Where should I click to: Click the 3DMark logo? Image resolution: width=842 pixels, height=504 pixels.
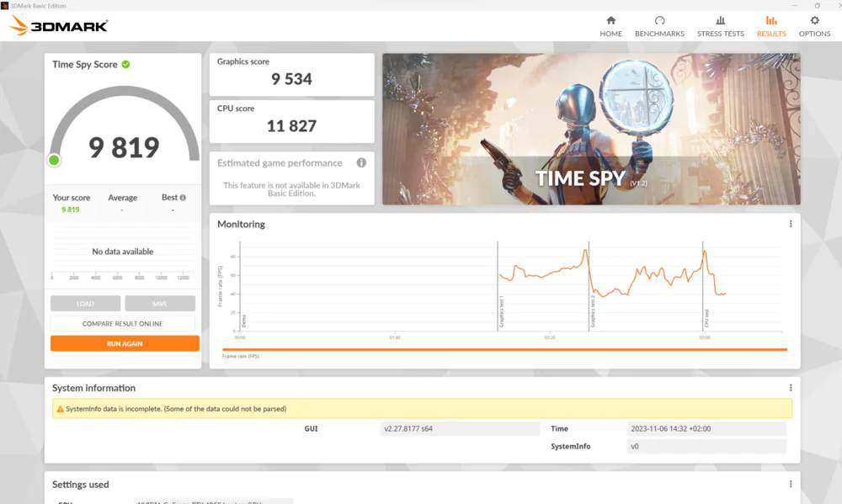pyautogui.click(x=59, y=25)
